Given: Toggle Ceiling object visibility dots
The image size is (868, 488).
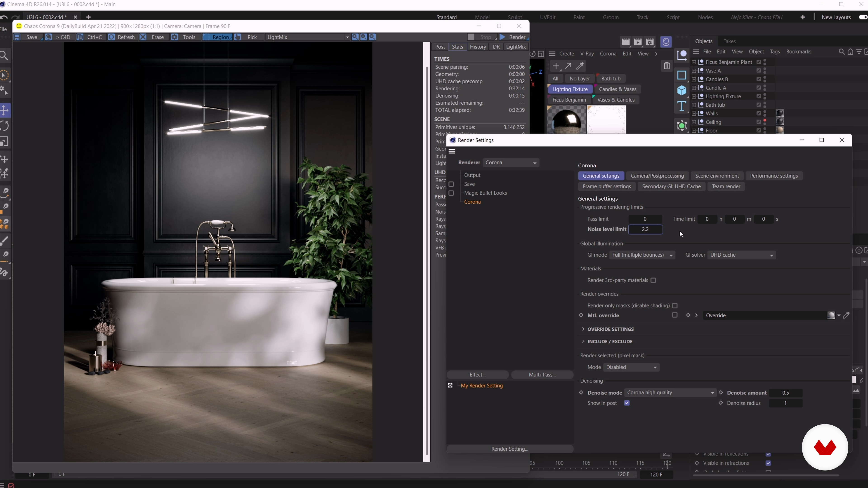Looking at the screenshot, I should [x=765, y=122].
